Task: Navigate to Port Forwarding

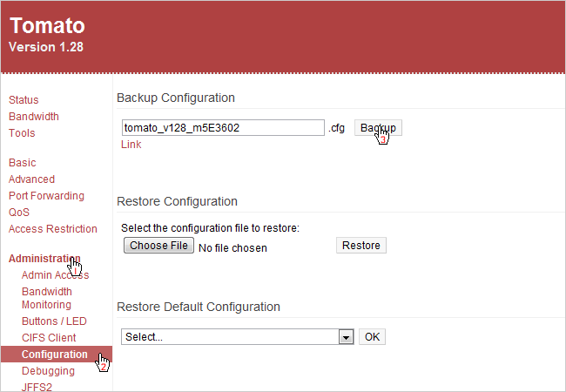Action: click(x=46, y=196)
